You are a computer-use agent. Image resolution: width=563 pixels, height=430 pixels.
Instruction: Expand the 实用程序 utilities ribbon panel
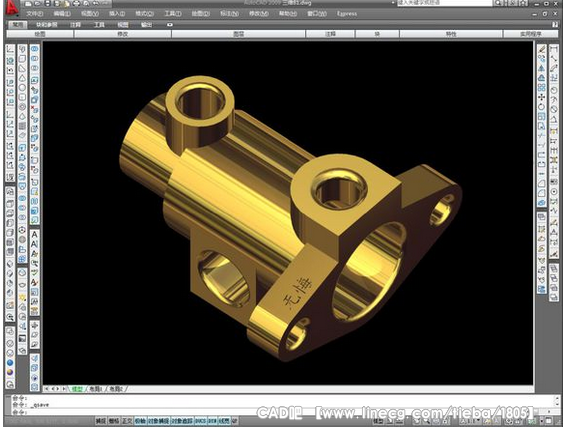tap(531, 34)
